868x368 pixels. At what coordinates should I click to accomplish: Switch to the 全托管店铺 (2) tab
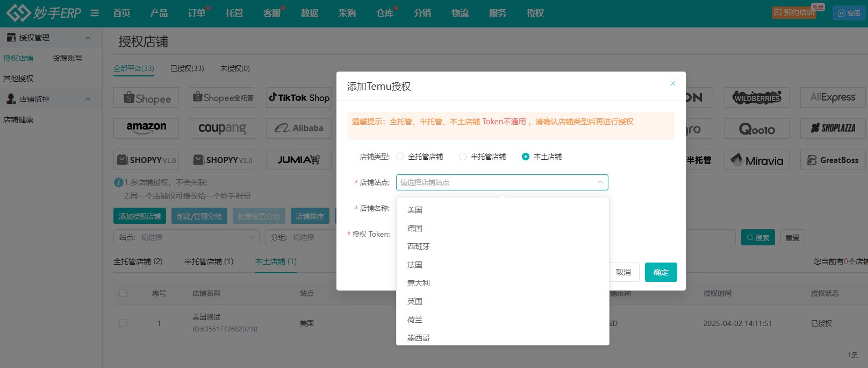138,261
